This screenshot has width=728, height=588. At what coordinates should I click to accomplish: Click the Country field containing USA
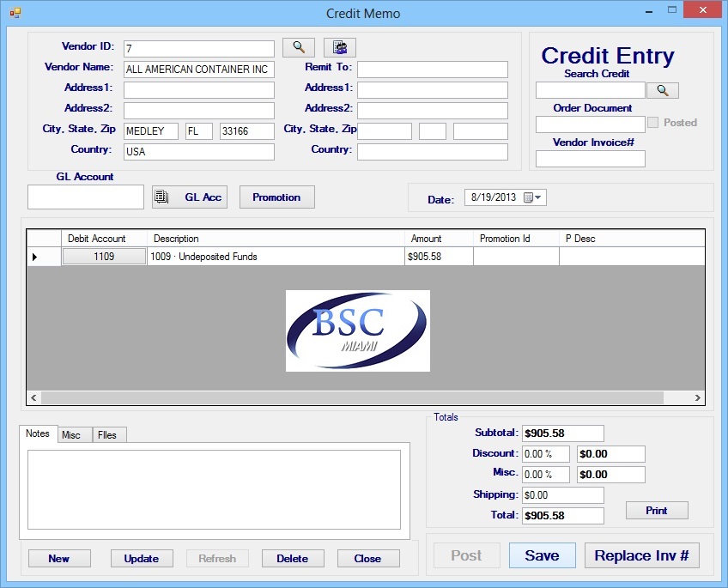tap(198, 152)
